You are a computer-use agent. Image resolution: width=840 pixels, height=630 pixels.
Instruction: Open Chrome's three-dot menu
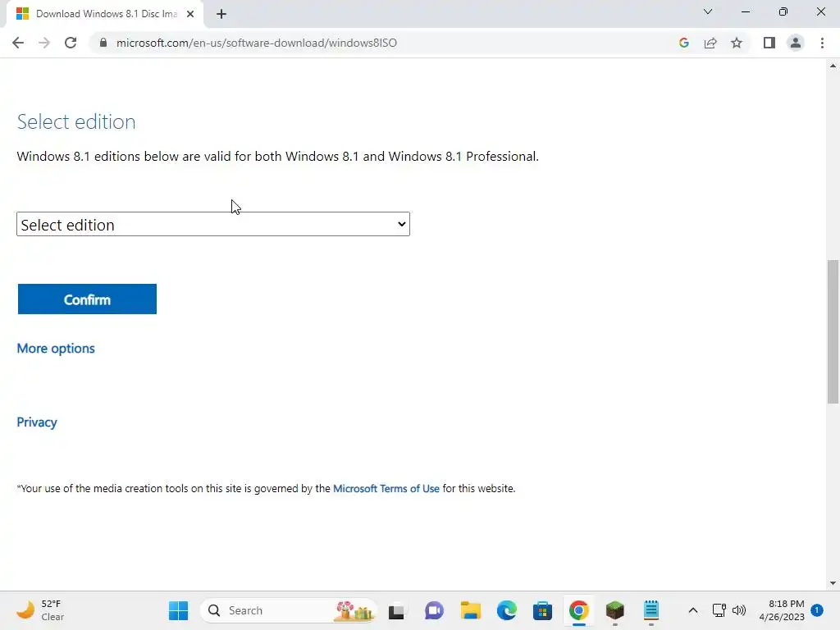pos(822,43)
